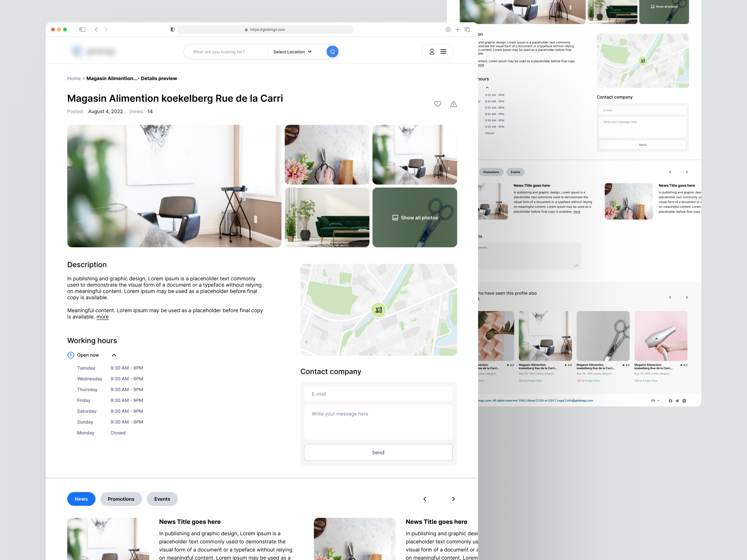Collapse the Open now working hours list
This screenshot has width=747, height=560.
point(114,355)
